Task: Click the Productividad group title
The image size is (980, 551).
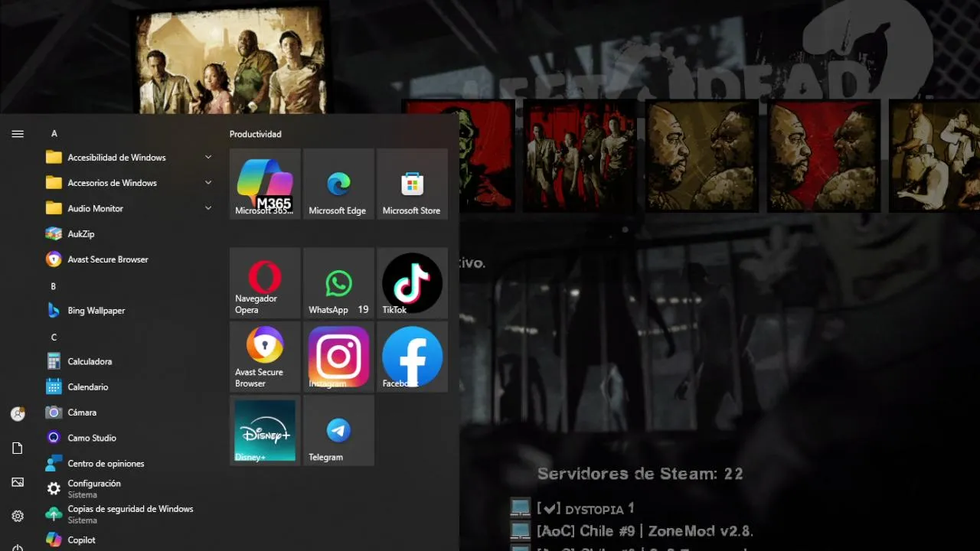Action: click(256, 134)
